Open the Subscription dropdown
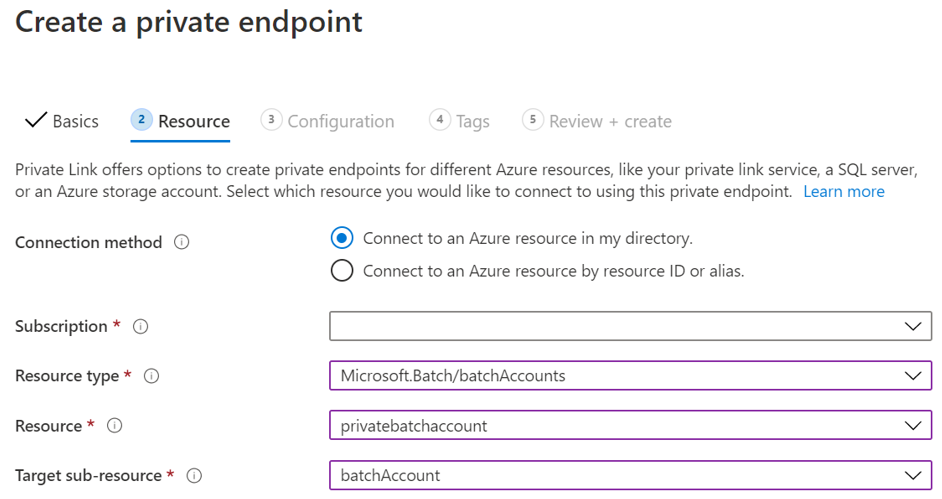This screenshot has width=942, height=499. pyautogui.click(x=630, y=326)
